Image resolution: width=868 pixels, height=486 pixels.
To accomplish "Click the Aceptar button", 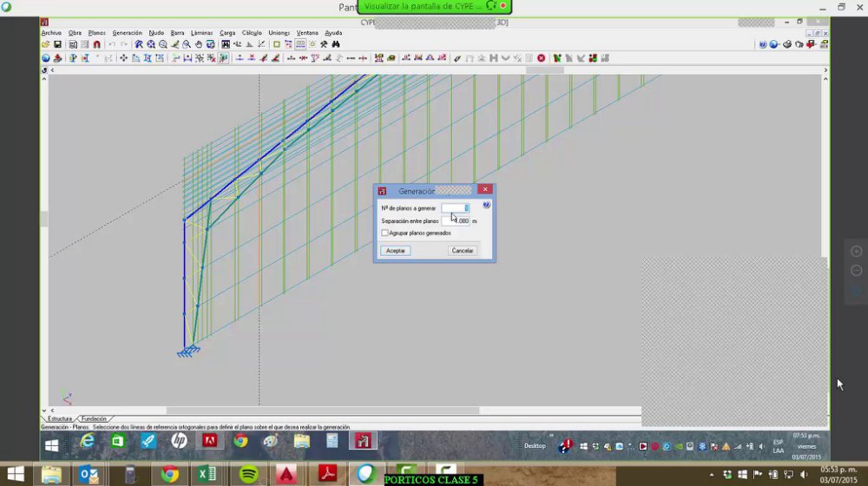I will tap(395, 251).
